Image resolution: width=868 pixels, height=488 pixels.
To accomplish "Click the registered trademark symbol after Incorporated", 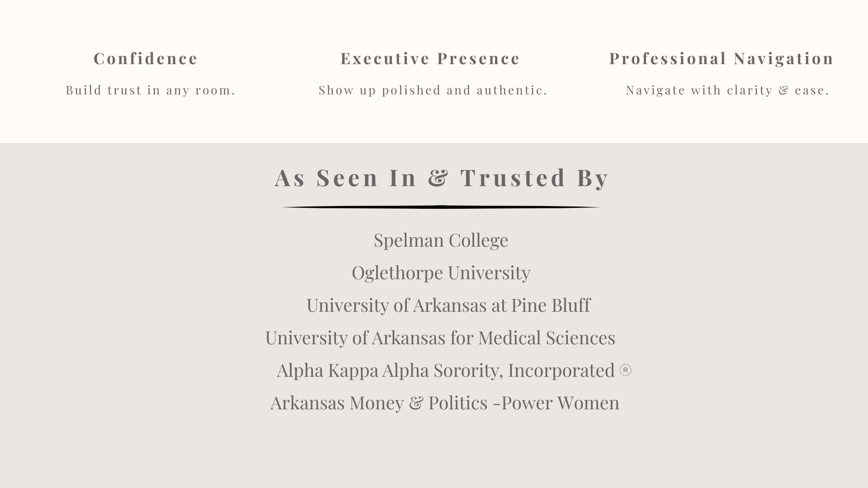I will tap(625, 371).
